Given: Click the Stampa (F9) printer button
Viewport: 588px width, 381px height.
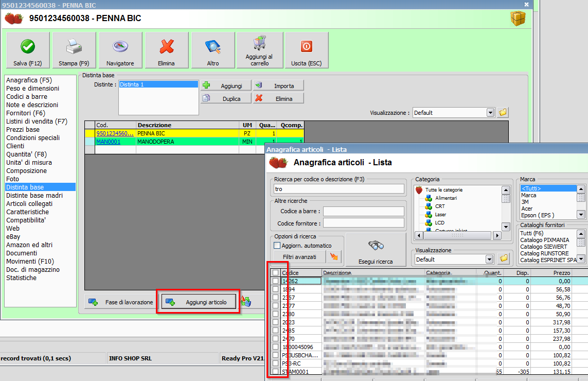Looking at the screenshot, I should pyautogui.click(x=74, y=50).
